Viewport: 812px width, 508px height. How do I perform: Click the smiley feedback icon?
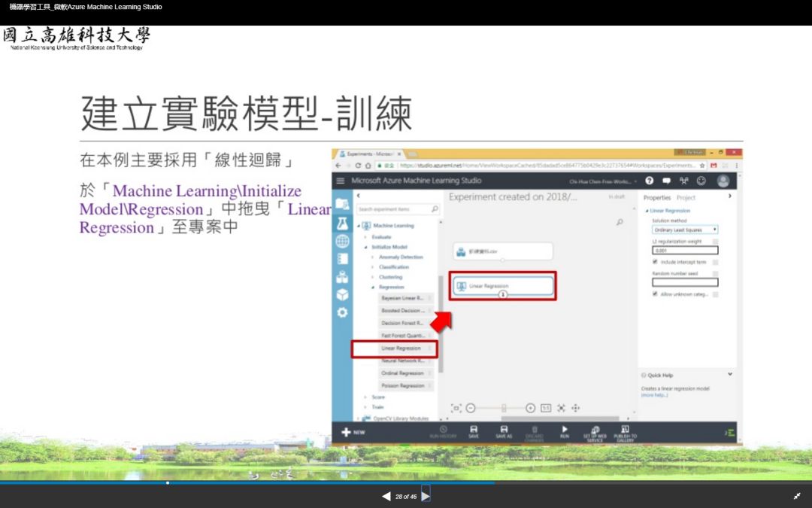701,181
